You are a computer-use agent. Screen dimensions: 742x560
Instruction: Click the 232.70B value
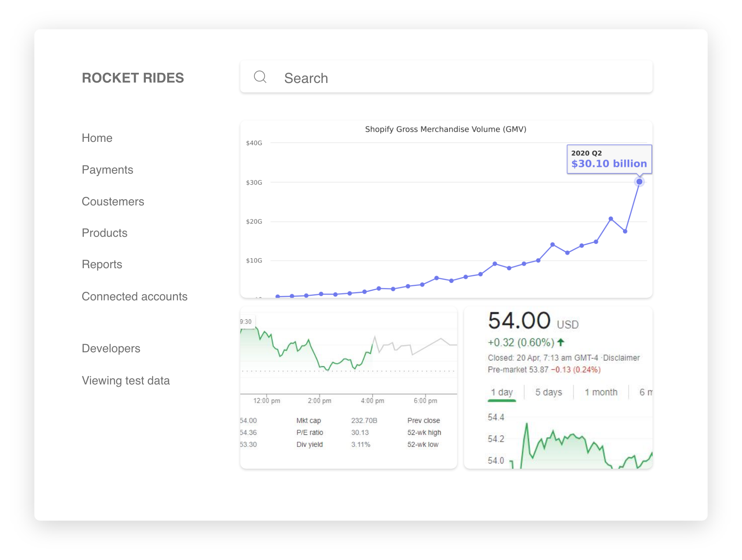click(364, 420)
